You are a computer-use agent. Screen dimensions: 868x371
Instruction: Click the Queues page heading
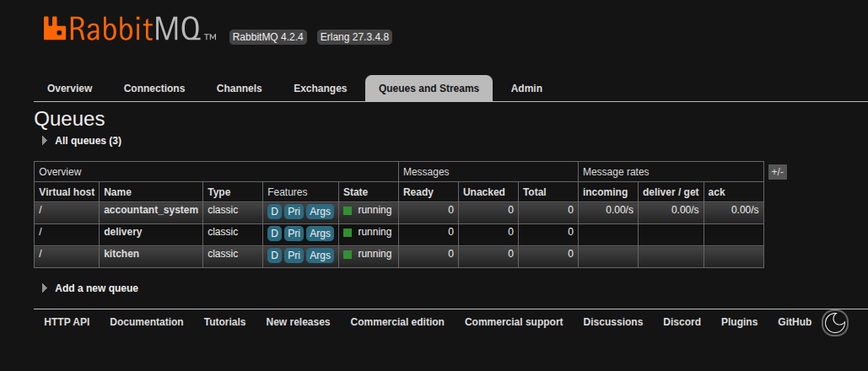click(69, 119)
